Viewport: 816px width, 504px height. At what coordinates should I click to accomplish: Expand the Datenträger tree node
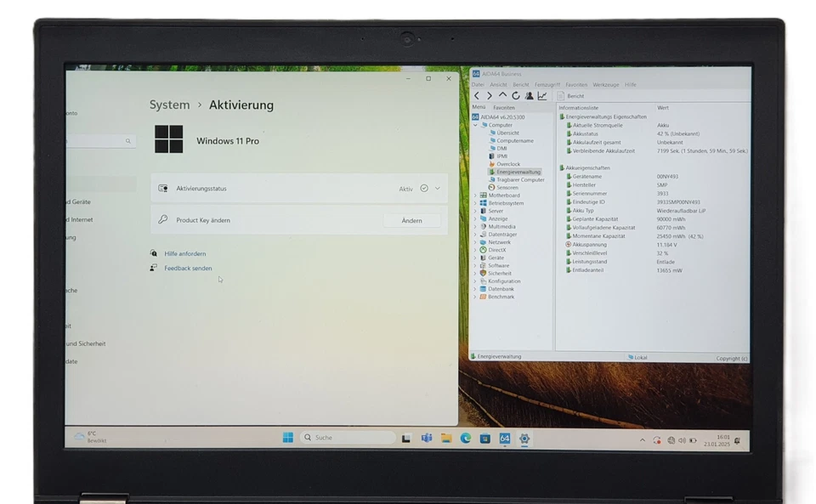click(x=475, y=235)
